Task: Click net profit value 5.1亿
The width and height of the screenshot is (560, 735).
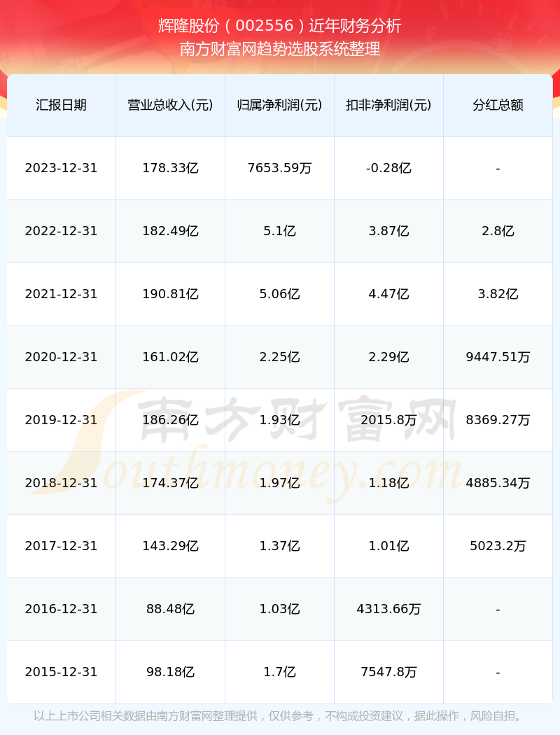Action: pos(280,231)
